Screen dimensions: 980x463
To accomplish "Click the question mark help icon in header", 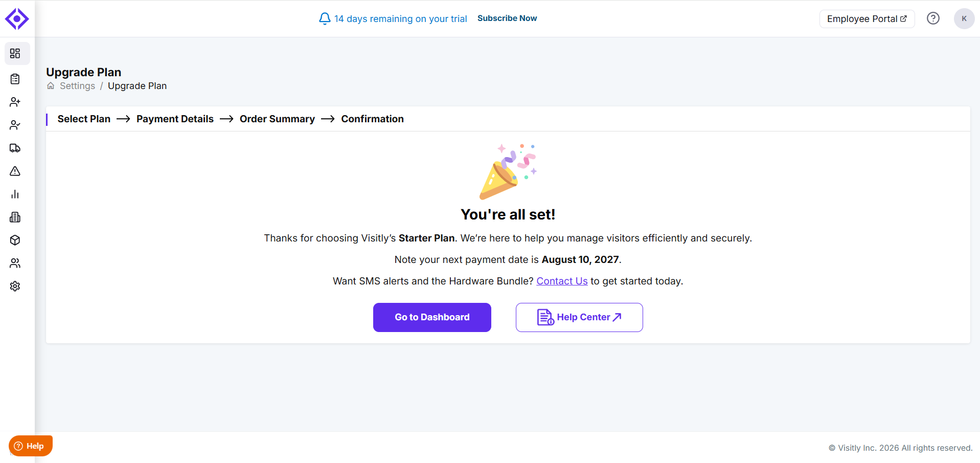I will click(933, 18).
